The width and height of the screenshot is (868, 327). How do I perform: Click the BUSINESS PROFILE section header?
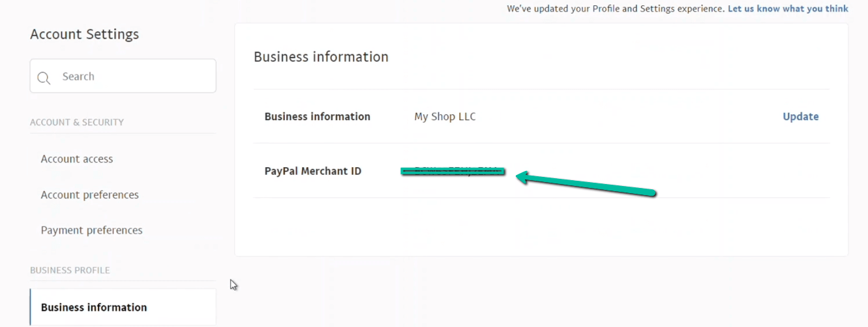point(70,270)
